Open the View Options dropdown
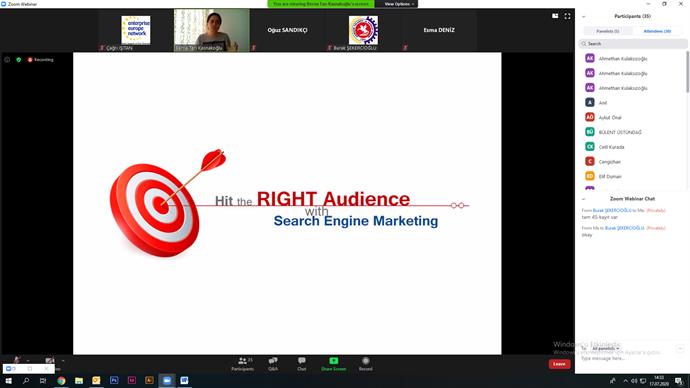This screenshot has width=690, height=388. (399, 4)
